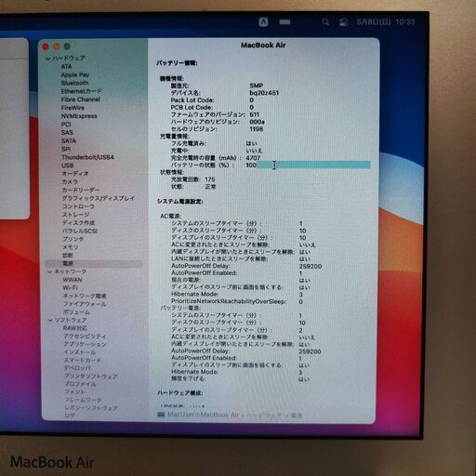Image resolution: width=476 pixels, height=476 pixels.
Task: Select NVMExpress in the sidebar
Action: click(79, 116)
